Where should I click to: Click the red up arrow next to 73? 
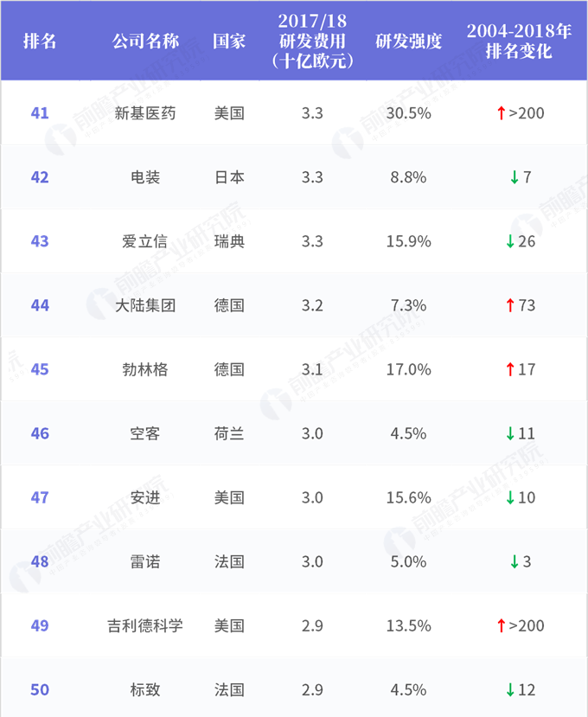[x=509, y=305]
